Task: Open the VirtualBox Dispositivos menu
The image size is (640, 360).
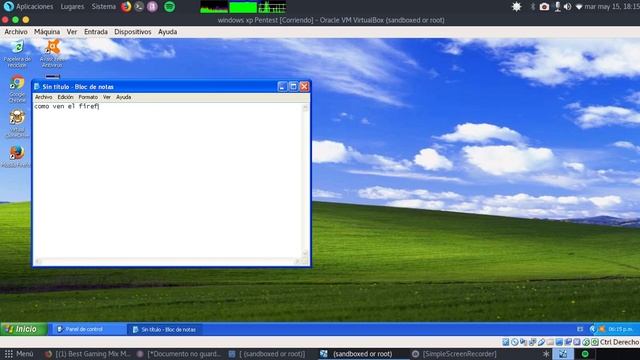Action: coord(133,32)
